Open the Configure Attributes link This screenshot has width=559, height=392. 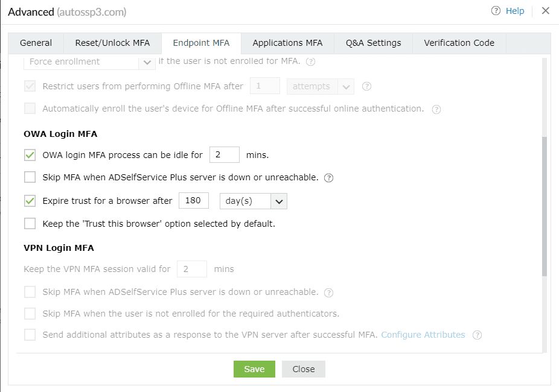[x=423, y=335]
